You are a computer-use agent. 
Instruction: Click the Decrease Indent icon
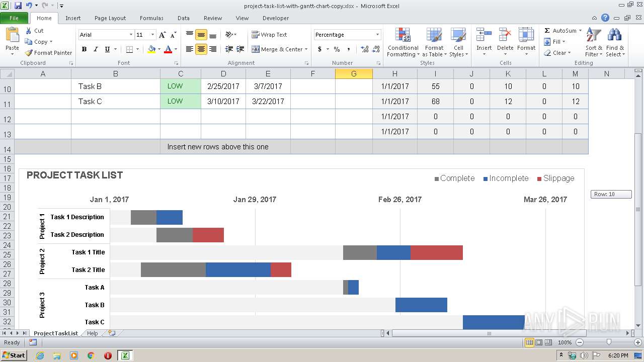tap(229, 49)
